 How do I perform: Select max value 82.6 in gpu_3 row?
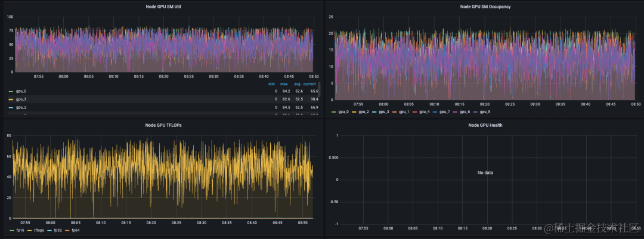pos(286,99)
